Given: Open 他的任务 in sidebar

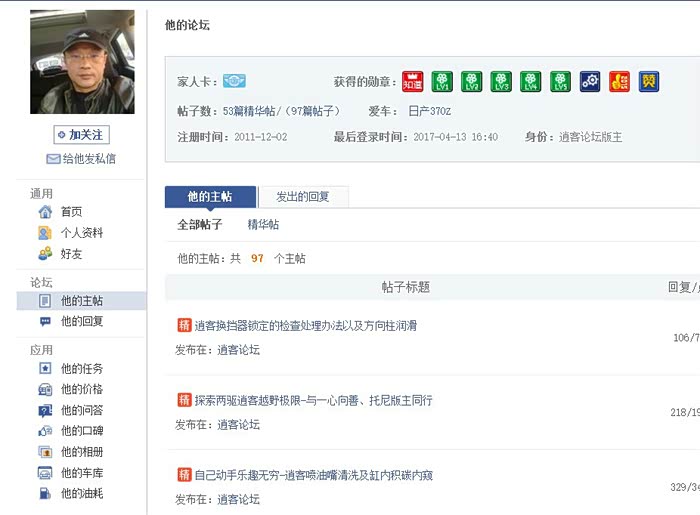Looking at the screenshot, I should [x=82, y=368].
